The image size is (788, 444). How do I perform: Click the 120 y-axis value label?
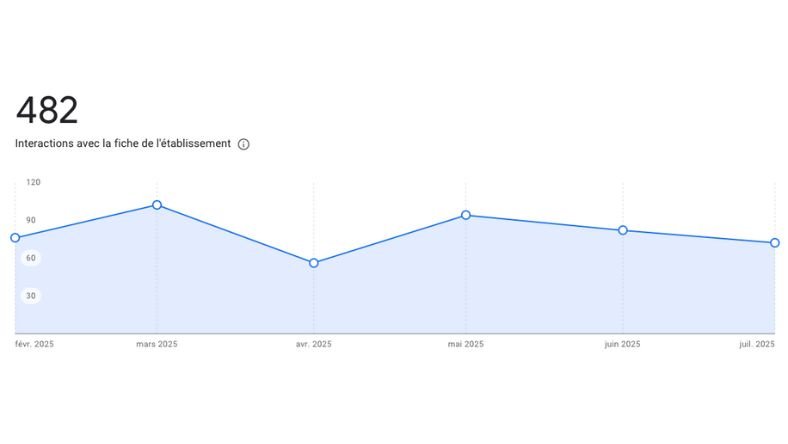33,182
